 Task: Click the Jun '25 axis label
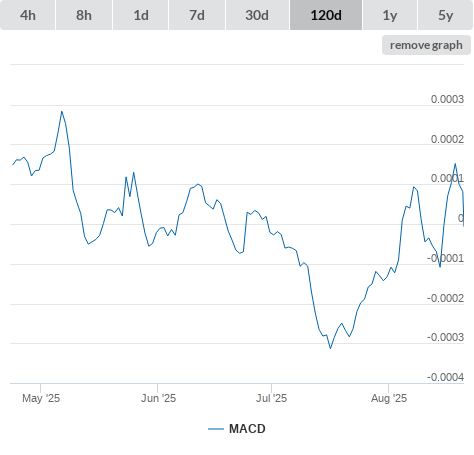coord(158,398)
